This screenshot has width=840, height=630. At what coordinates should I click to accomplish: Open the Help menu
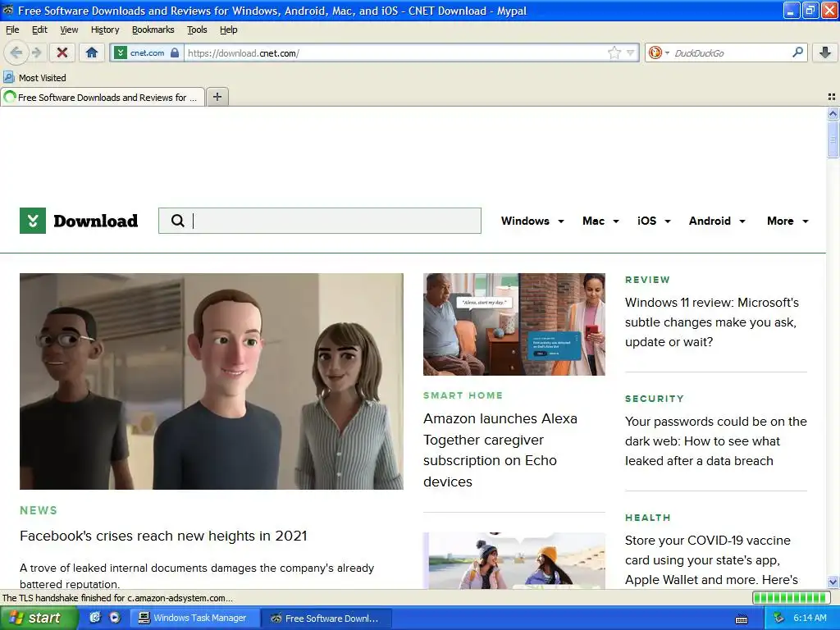point(229,30)
